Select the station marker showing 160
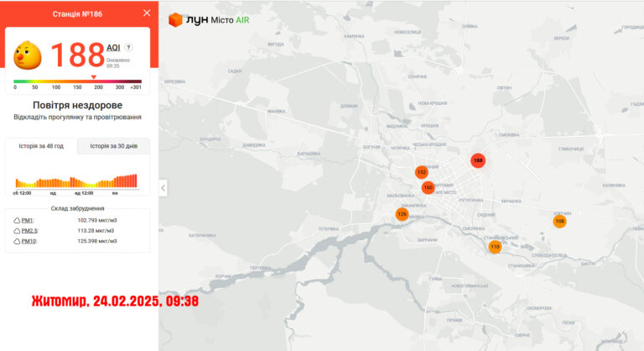 (x=428, y=187)
